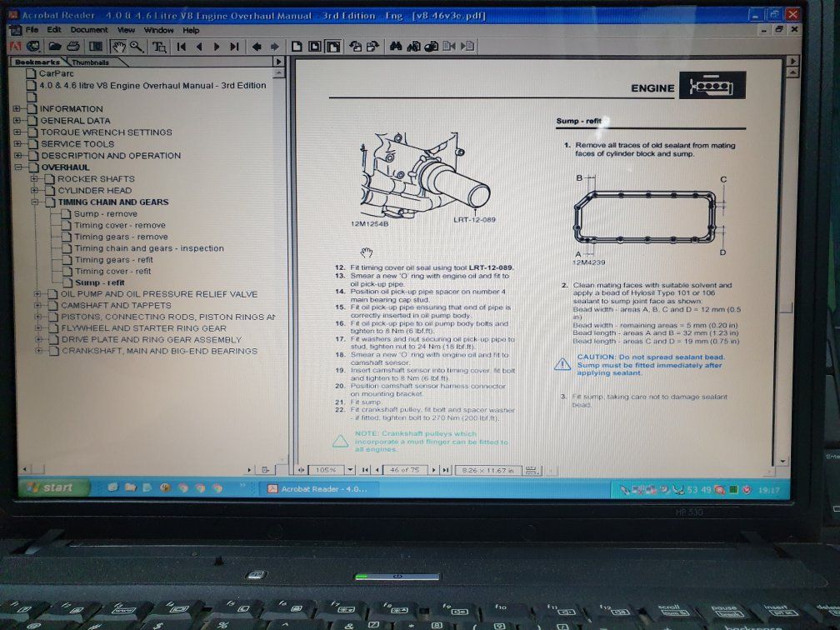This screenshot has width=840, height=630.
Task: Collapse the OVERHAUL bookmark
Action: (18, 167)
